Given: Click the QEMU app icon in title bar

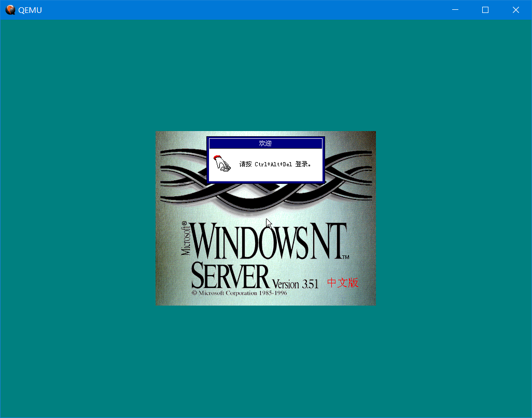Looking at the screenshot, I should 10,10.
